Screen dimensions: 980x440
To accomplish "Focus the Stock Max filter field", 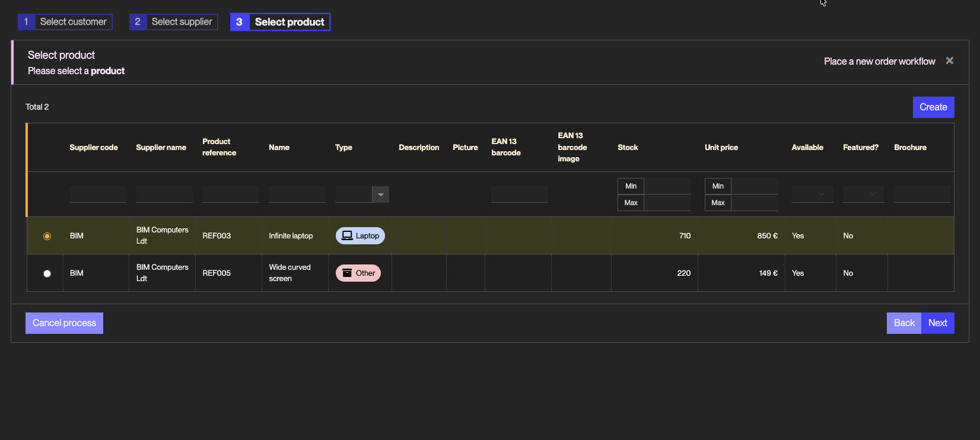I will [667, 203].
